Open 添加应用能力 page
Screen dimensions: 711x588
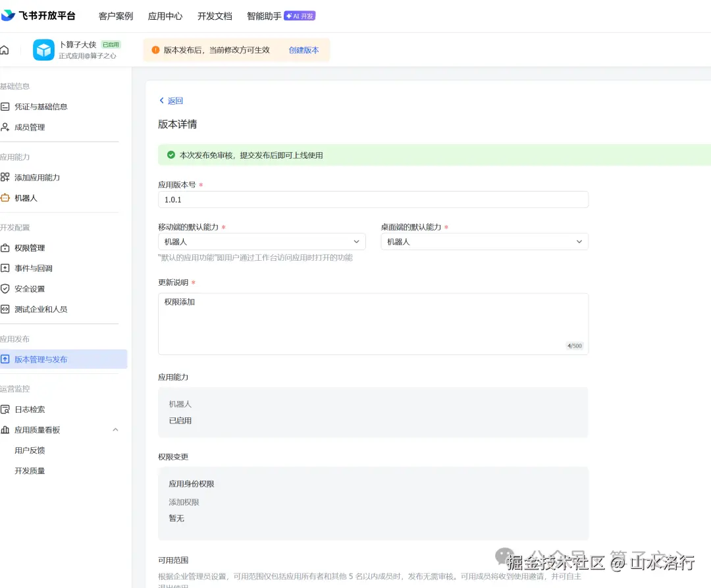tap(37, 177)
